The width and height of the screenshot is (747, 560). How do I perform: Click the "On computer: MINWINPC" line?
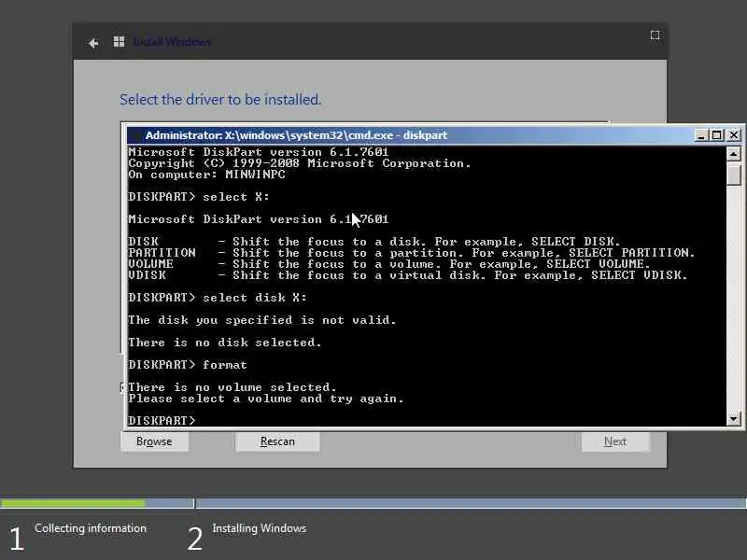[206, 175]
